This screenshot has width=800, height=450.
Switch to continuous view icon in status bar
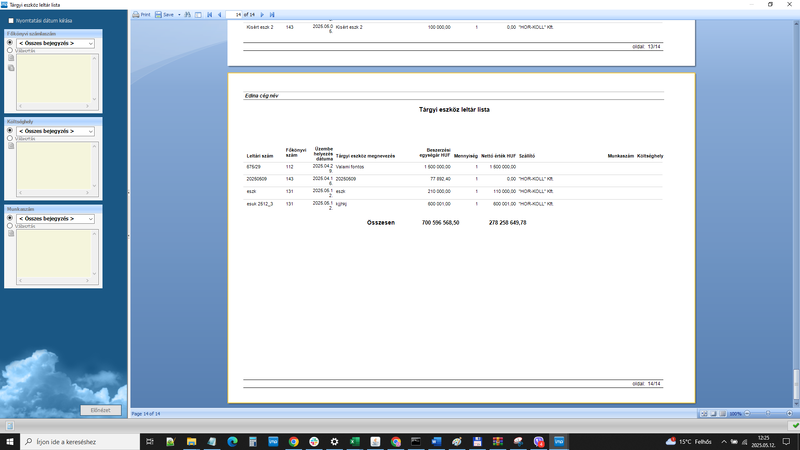(x=722, y=414)
